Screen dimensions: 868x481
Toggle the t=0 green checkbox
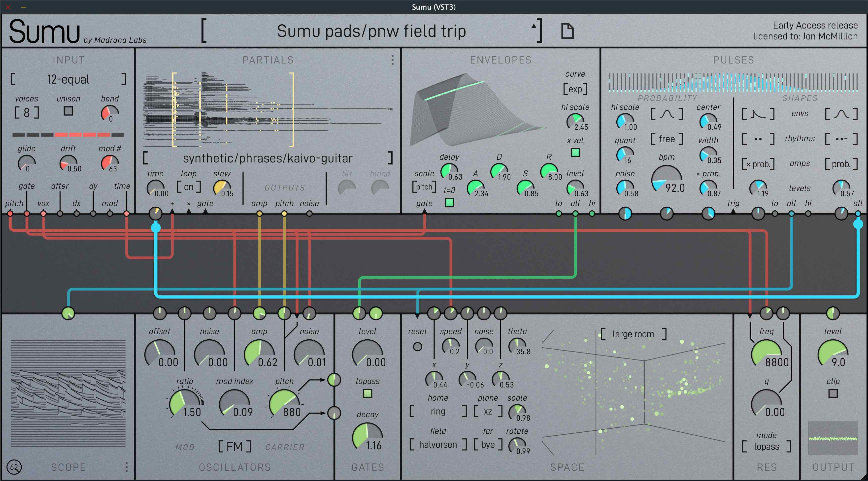449,202
